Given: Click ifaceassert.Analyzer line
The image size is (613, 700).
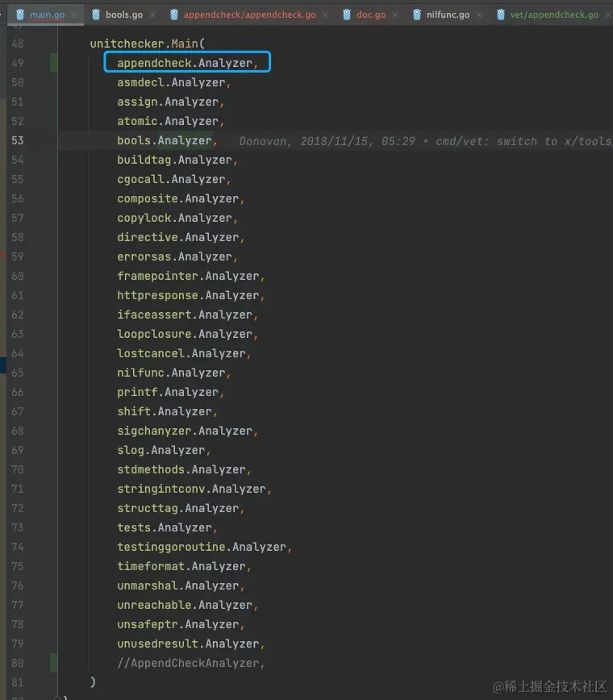Looking at the screenshot, I should click(187, 315).
